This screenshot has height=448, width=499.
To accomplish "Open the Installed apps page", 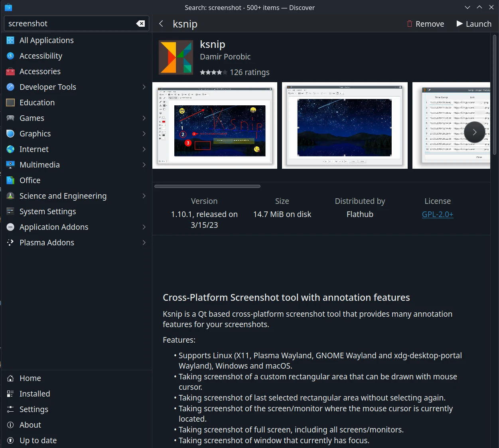I will [76, 394].
